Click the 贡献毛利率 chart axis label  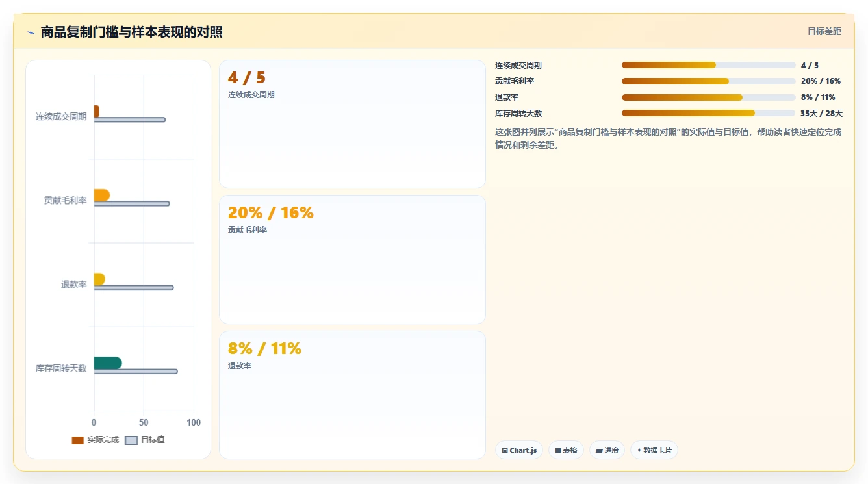pos(66,201)
